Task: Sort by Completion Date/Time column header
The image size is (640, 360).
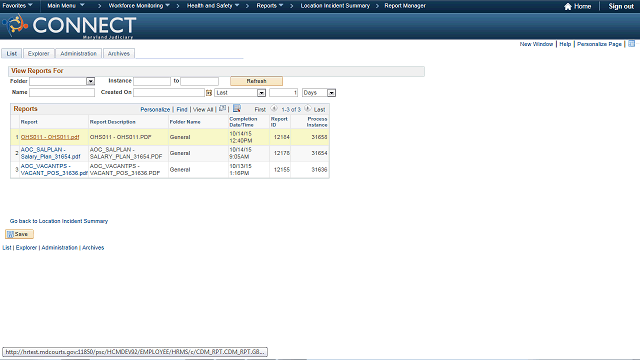Action: click(243, 122)
